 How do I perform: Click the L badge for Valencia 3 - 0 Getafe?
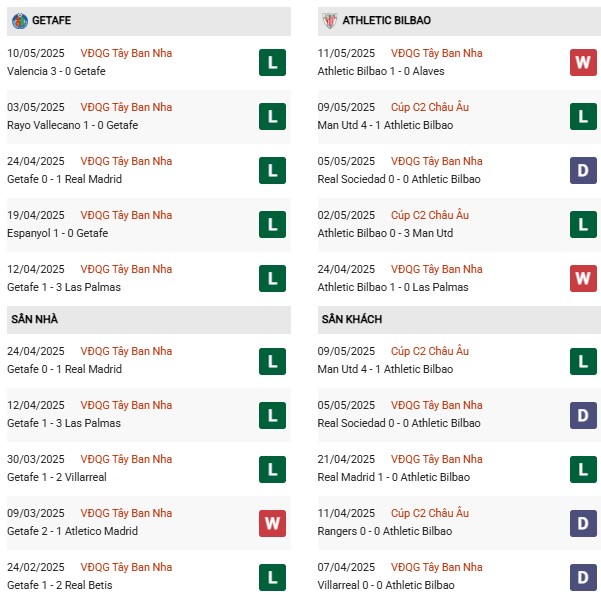pyautogui.click(x=272, y=62)
